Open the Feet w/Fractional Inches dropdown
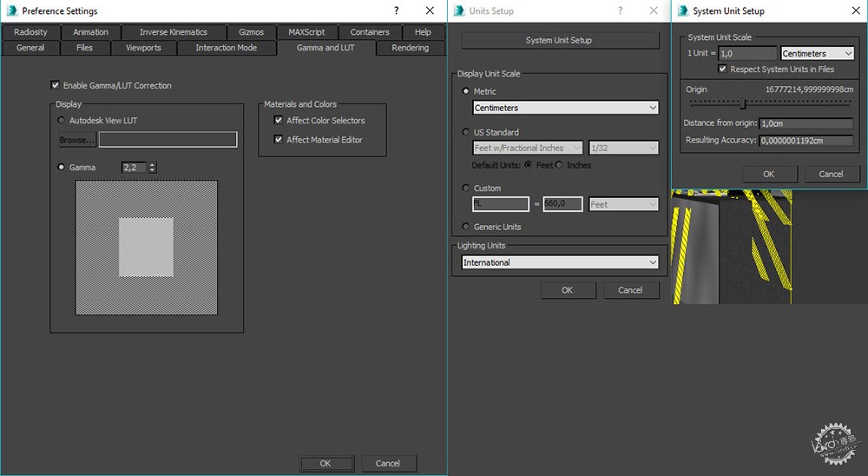This screenshot has height=476, width=868. [x=528, y=148]
